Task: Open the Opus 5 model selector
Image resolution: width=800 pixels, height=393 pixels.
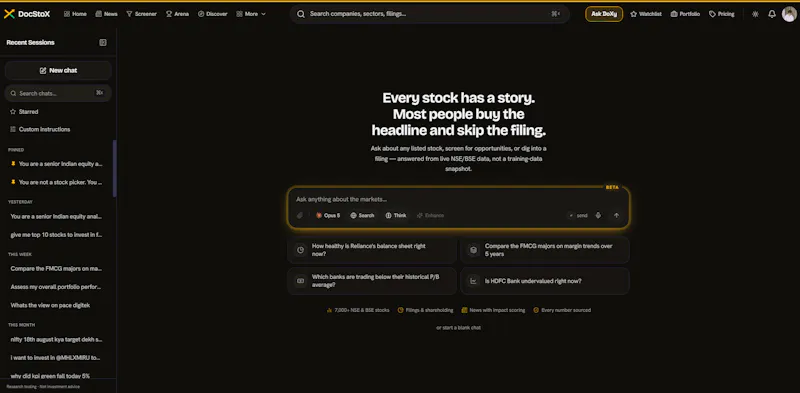Action: point(328,215)
